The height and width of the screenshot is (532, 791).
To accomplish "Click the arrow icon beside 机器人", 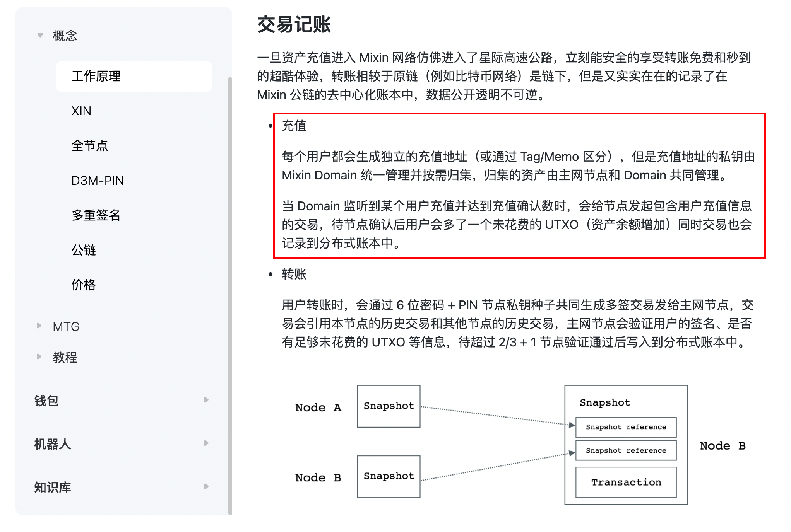I will pos(206,443).
